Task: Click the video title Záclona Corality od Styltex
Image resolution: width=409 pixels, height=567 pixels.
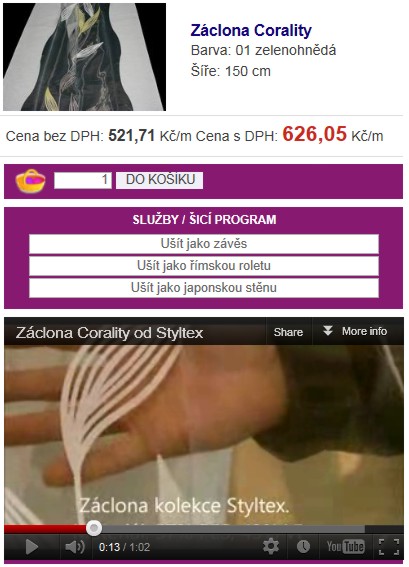Action: coord(109,333)
